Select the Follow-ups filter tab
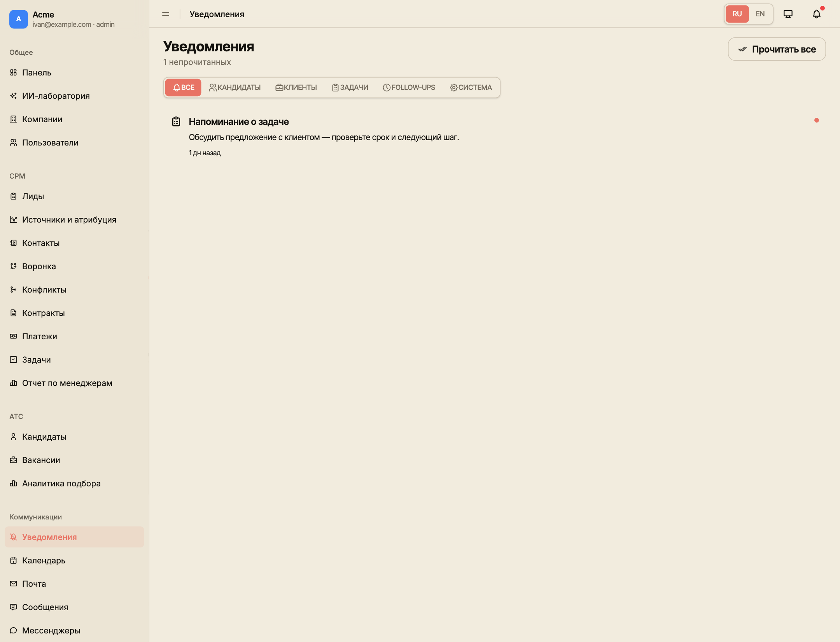Screen dimensions: 840x642 tap(409, 88)
